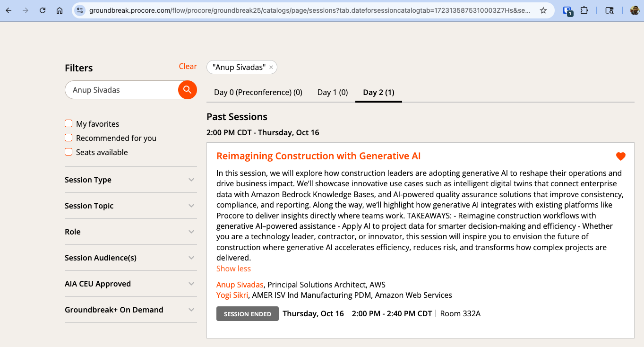Screen dimensions: 644x347
Task: Open the browser extensions puzzle icon
Action: click(x=584, y=10)
